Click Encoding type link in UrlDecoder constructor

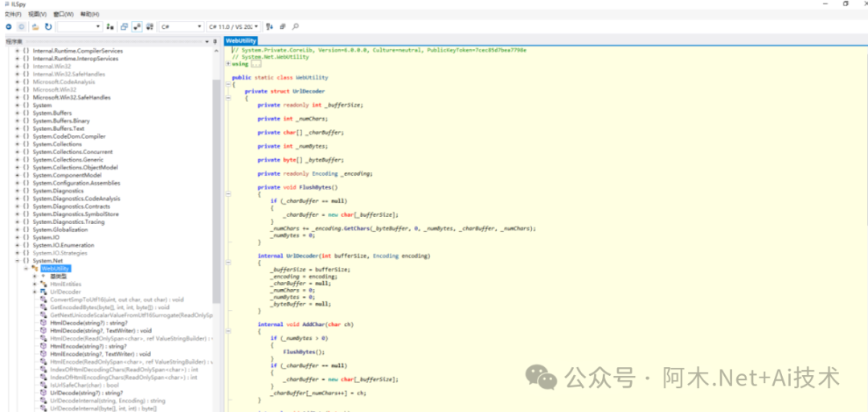click(x=385, y=255)
